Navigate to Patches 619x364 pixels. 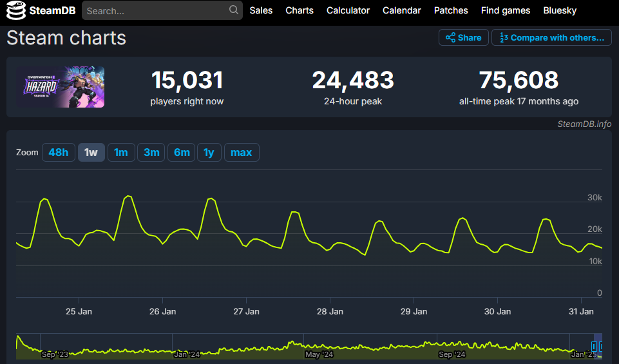tap(451, 10)
